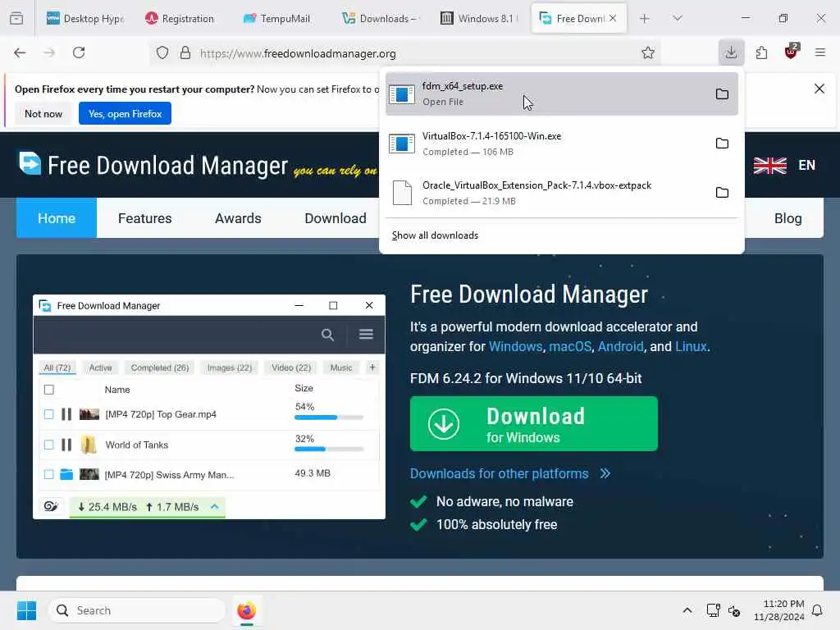Click the Firefox taskbar icon
The image size is (840, 630).
point(246,610)
